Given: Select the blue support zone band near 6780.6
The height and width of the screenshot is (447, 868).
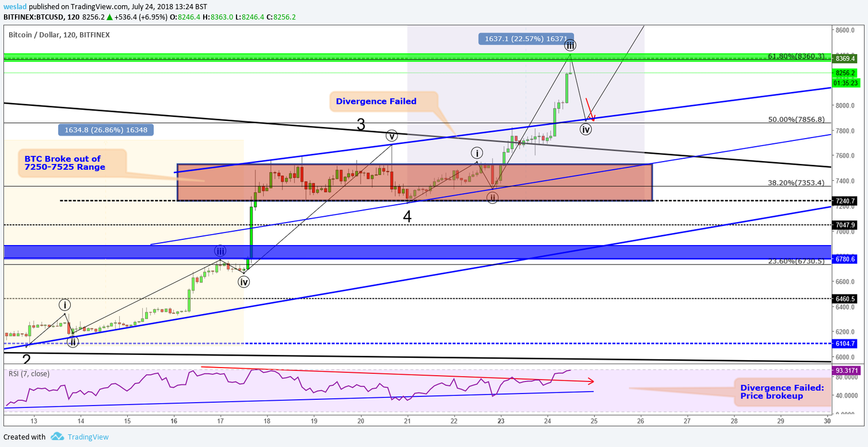Looking at the screenshot, I should click(417, 252).
